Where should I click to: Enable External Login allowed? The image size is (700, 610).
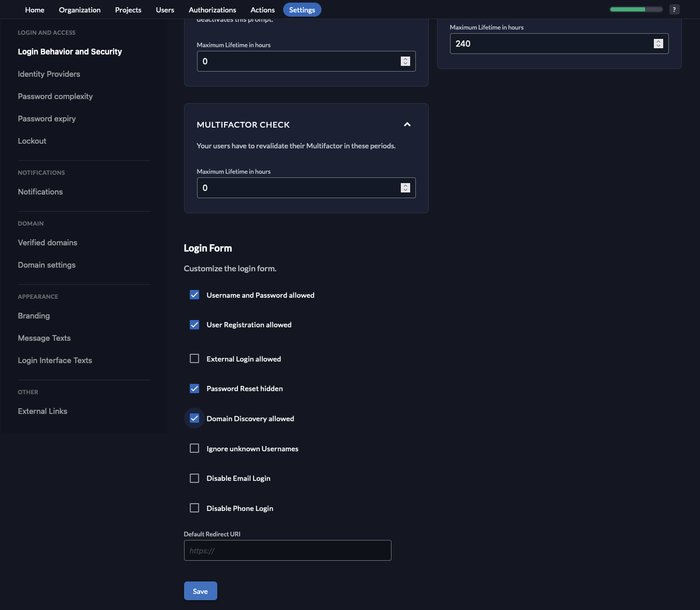coord(194,358)
